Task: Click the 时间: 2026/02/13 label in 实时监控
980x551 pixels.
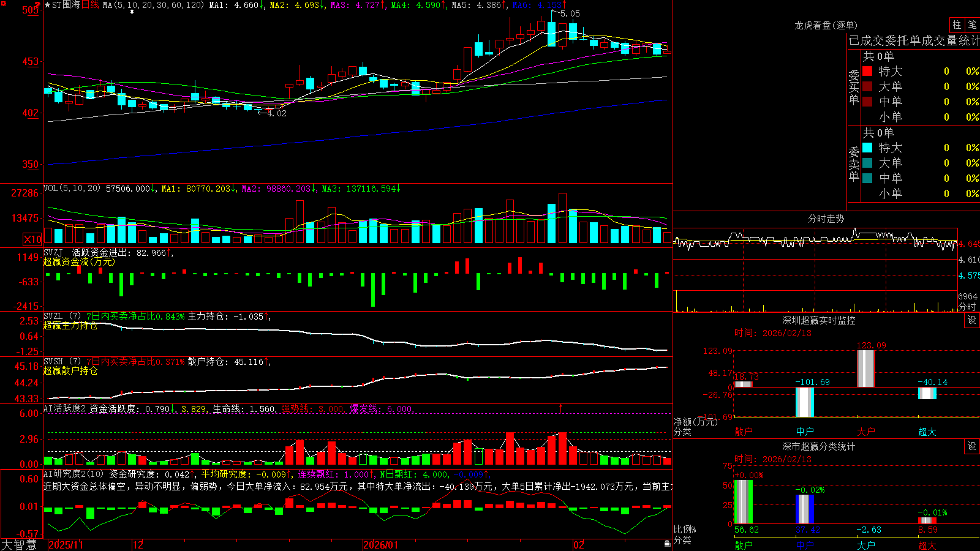Action: coord(773,333)
